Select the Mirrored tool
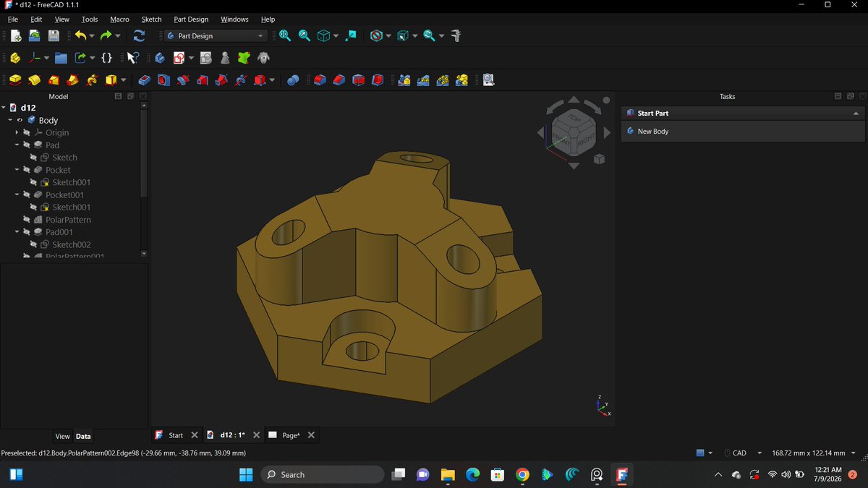Image resolution: width=868 pixels, height=488 pixels. pos(404,80)
